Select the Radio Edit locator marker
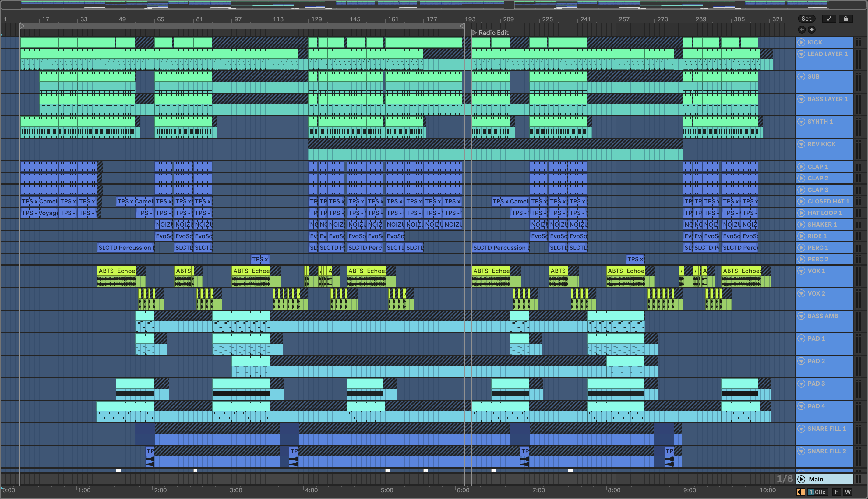Screen dimensions: 868x499 (x=475, y=33)
